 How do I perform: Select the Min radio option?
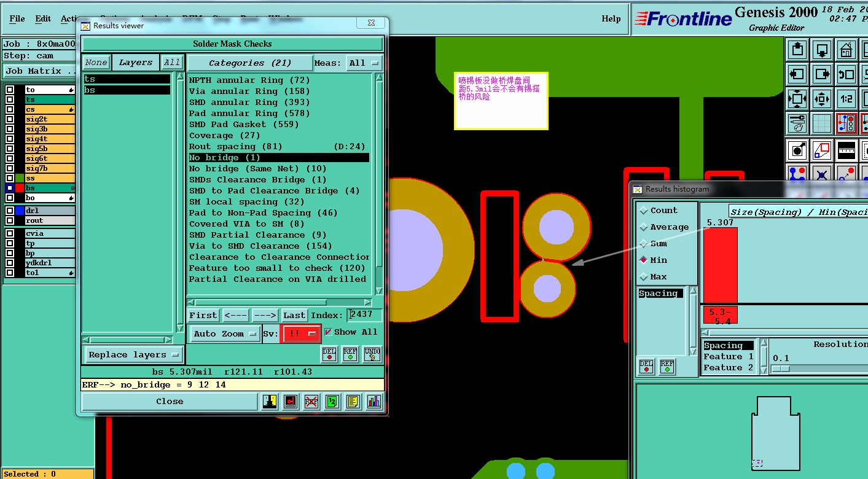pos(644,260)
